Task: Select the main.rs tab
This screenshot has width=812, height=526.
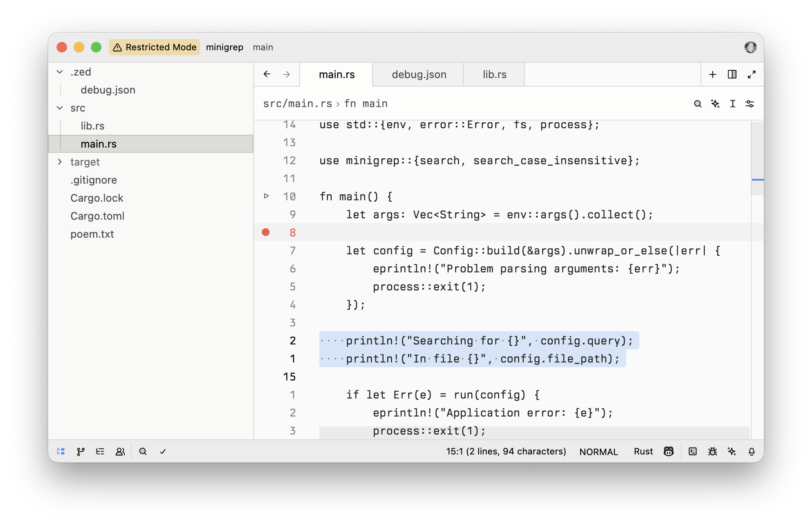Action: pos(336,74)
